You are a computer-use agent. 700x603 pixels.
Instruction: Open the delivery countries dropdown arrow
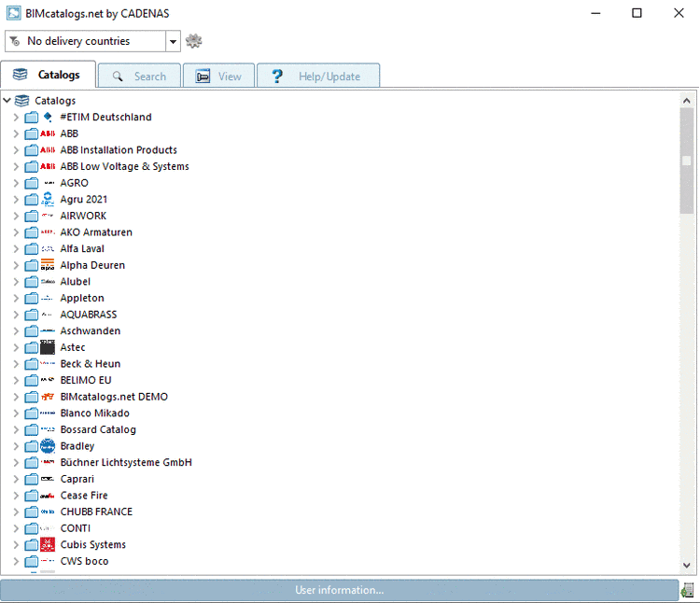point(173,41)
